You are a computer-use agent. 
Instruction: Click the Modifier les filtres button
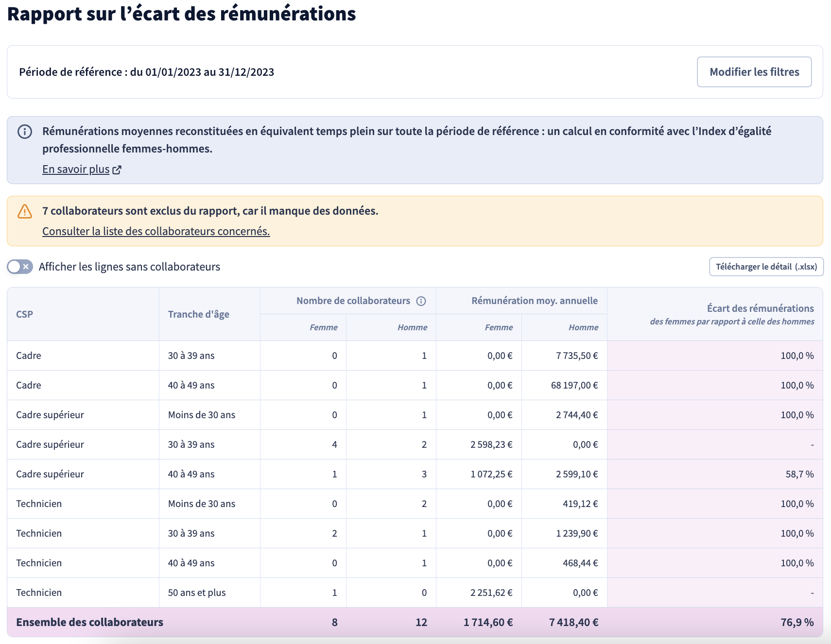point(754,72)
